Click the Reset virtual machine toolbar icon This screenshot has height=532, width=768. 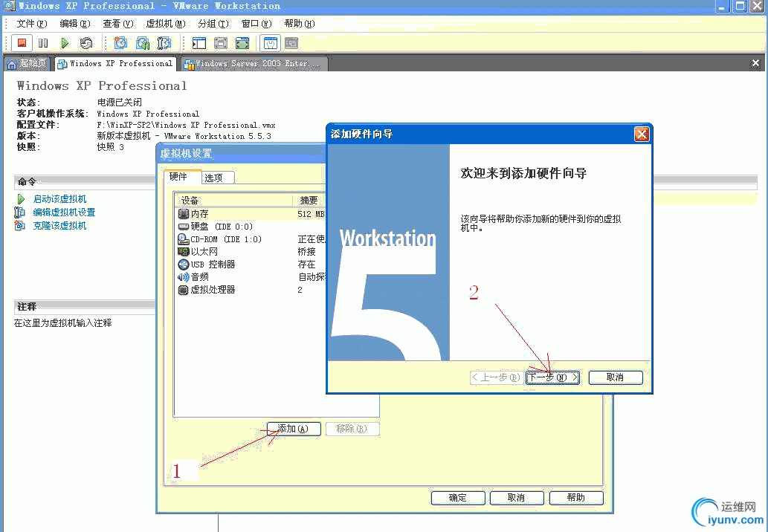pyautogui.click(x=86, y=43)
